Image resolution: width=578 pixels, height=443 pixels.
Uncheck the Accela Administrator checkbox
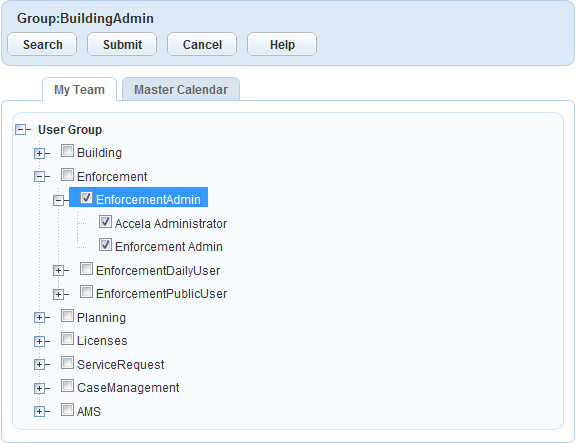(x=105, y=222)
